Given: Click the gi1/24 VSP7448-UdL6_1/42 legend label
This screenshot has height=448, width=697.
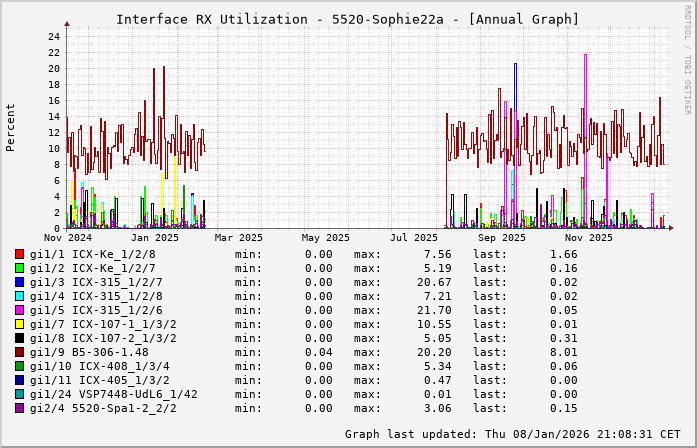Looking at the screenshot, I should click(x=113, y=394).
